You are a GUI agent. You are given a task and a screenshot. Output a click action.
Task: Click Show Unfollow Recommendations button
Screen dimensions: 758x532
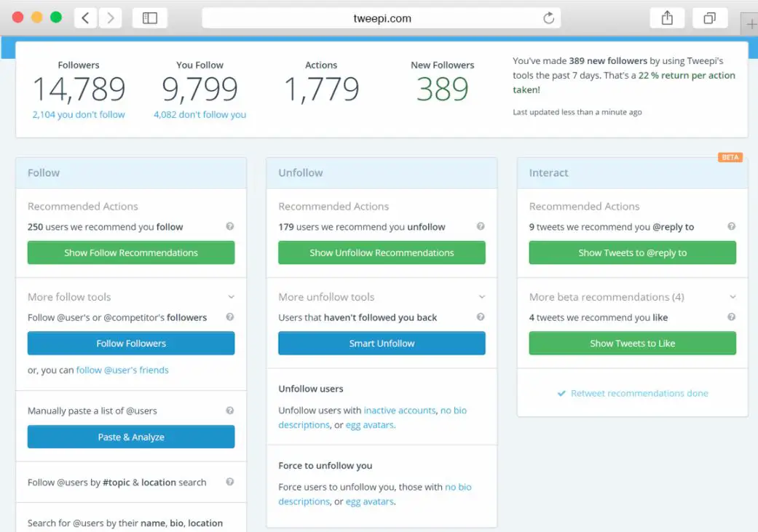point(382,253)
